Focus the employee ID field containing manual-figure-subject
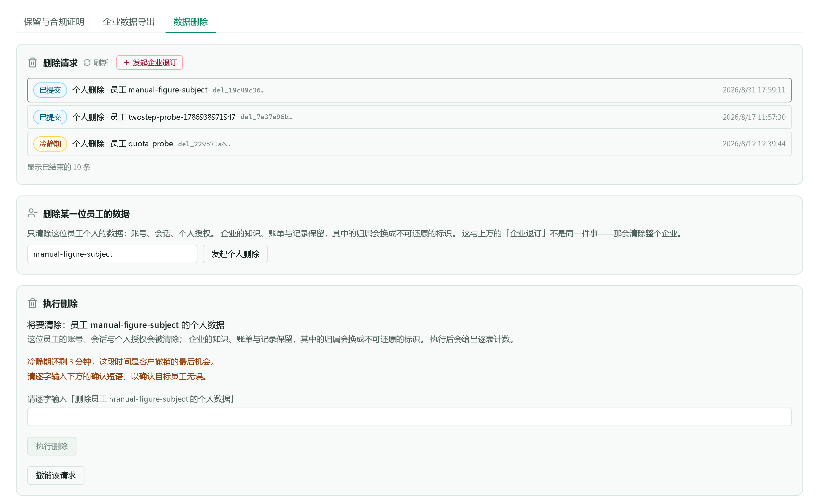 [x=112, y=254]
